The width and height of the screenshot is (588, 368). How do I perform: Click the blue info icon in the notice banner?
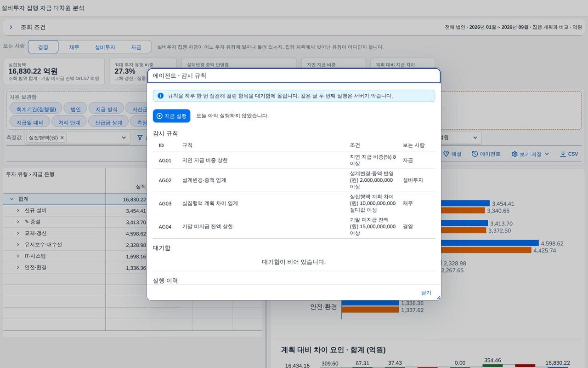(x=160, y=96)
